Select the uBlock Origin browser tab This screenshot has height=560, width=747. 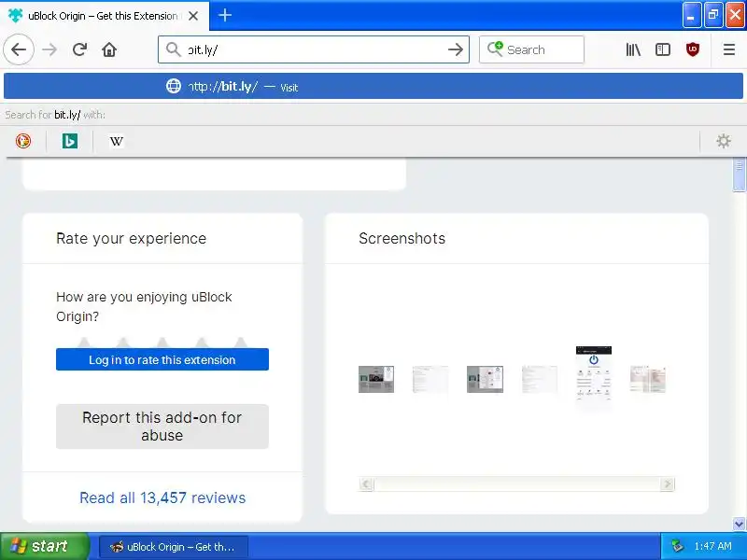coord(105,16)
